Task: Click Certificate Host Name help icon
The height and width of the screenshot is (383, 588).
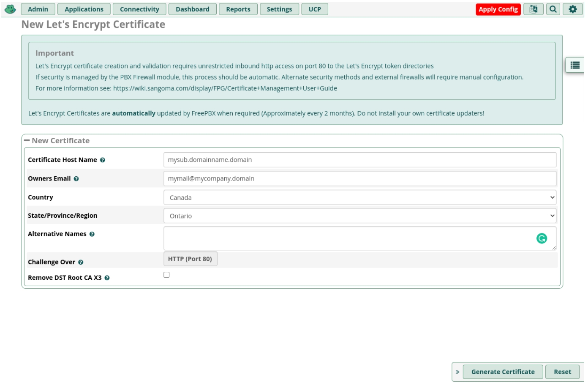Action: pyautogui.click(x=103, y=160)
